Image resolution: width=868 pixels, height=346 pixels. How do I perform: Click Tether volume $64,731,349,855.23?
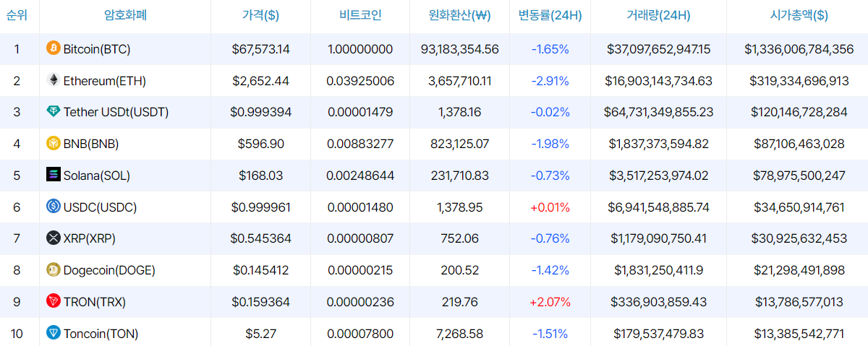(x=659, y=112)
